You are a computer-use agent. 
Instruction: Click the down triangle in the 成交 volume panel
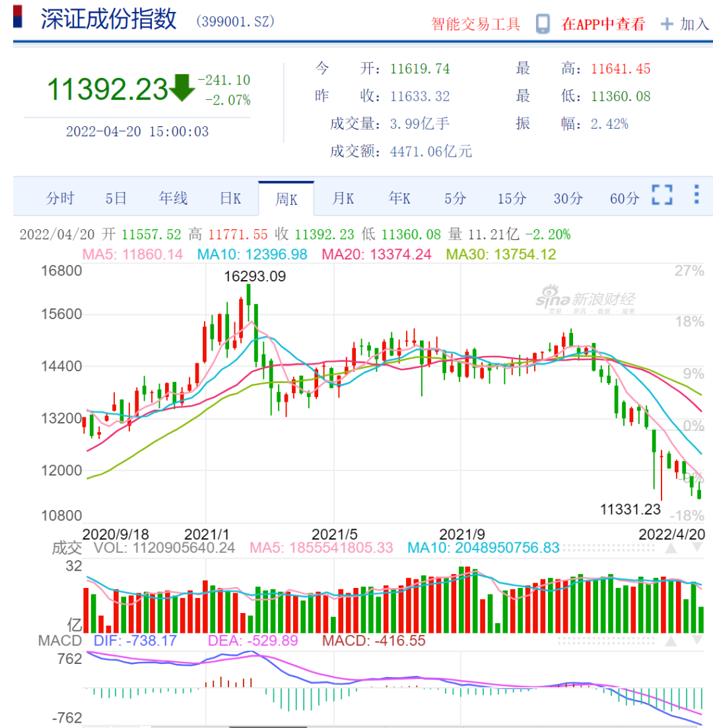coord(697,548)
